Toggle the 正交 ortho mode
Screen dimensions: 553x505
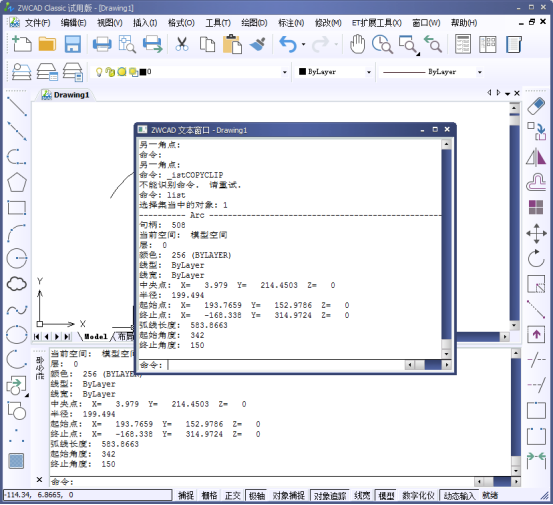pos(232,495)
